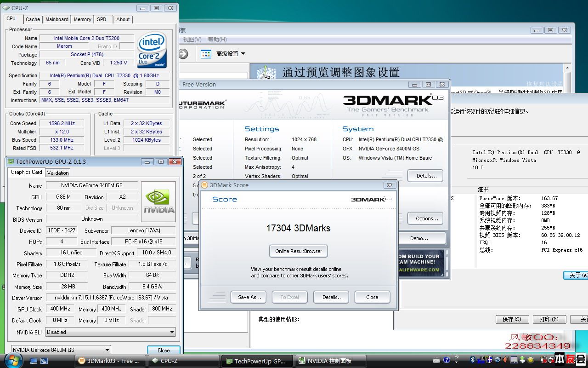
Task: Click the About (关于) button
Action: [576, 275]
